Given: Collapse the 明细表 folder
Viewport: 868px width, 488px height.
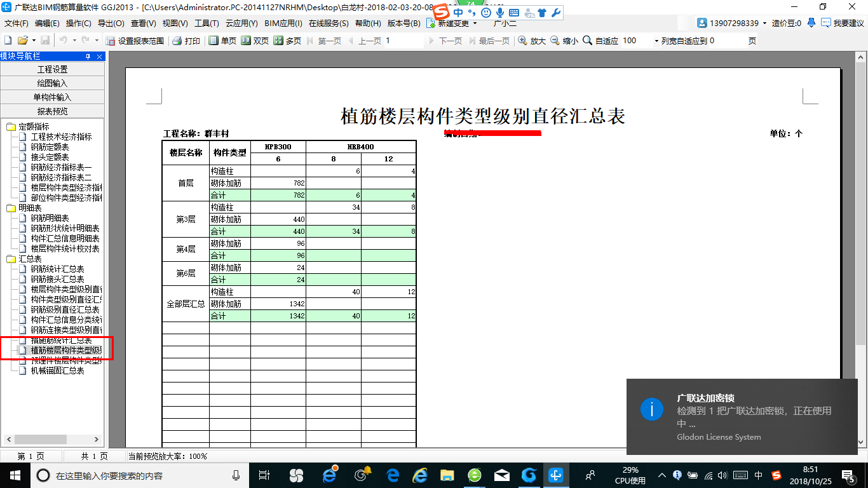Looking at the screenshot, I should click(11, 208).
